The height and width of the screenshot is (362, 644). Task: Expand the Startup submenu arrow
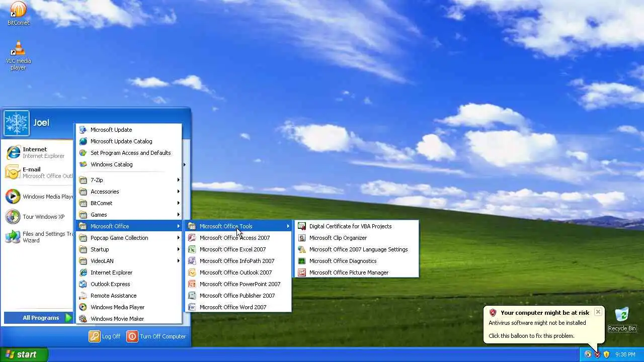178,249
